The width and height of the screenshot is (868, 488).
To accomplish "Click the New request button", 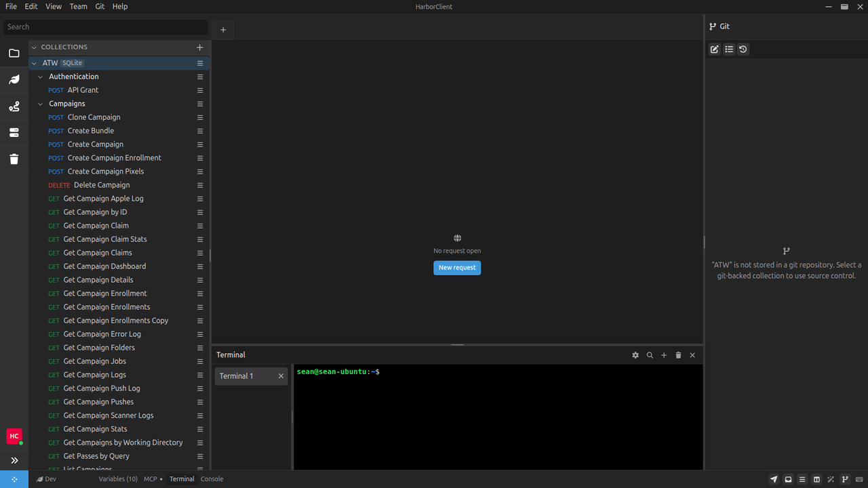I will point(457,268).
